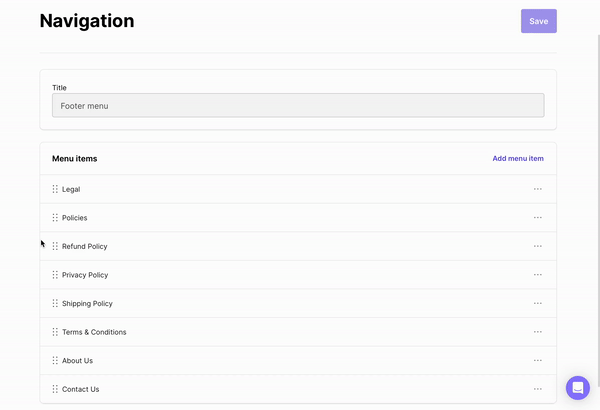Select the Terms & Conditions menu item
600x410 pixels.
pos(94,332)
